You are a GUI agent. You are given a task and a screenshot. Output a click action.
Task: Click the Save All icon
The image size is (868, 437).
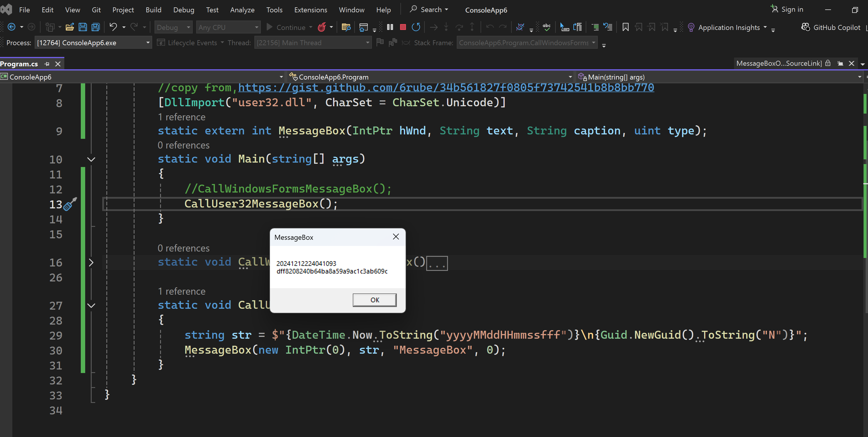point(96,27)
